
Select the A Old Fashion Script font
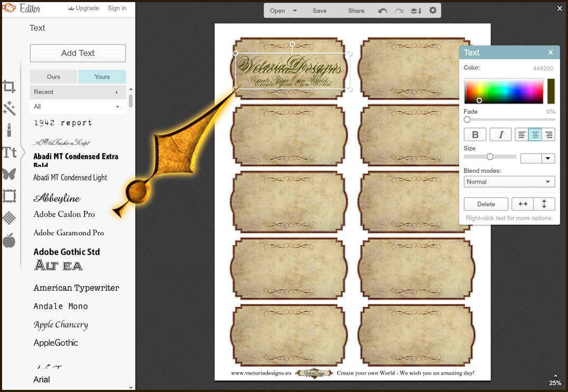coord(62,142)
